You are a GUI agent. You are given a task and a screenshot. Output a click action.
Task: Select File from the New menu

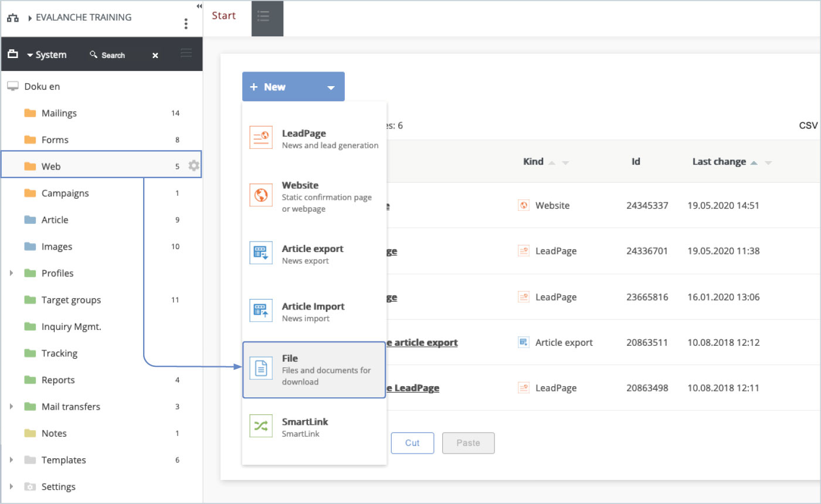pos(314,370)
